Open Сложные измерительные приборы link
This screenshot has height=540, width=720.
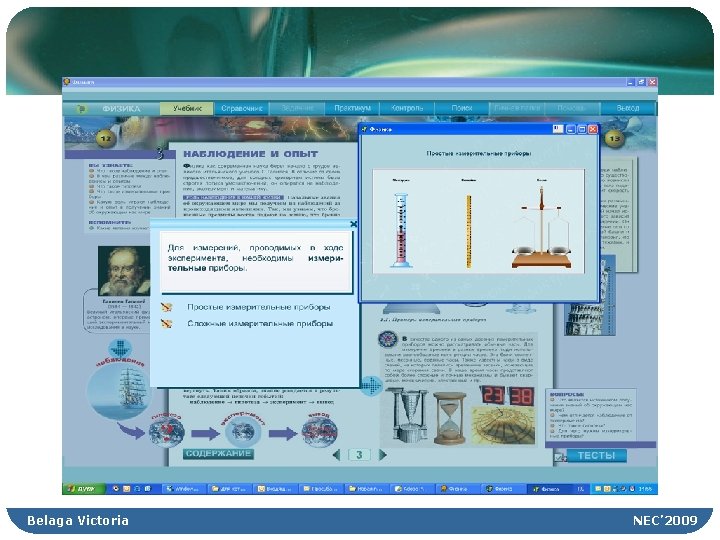point(260,324)
